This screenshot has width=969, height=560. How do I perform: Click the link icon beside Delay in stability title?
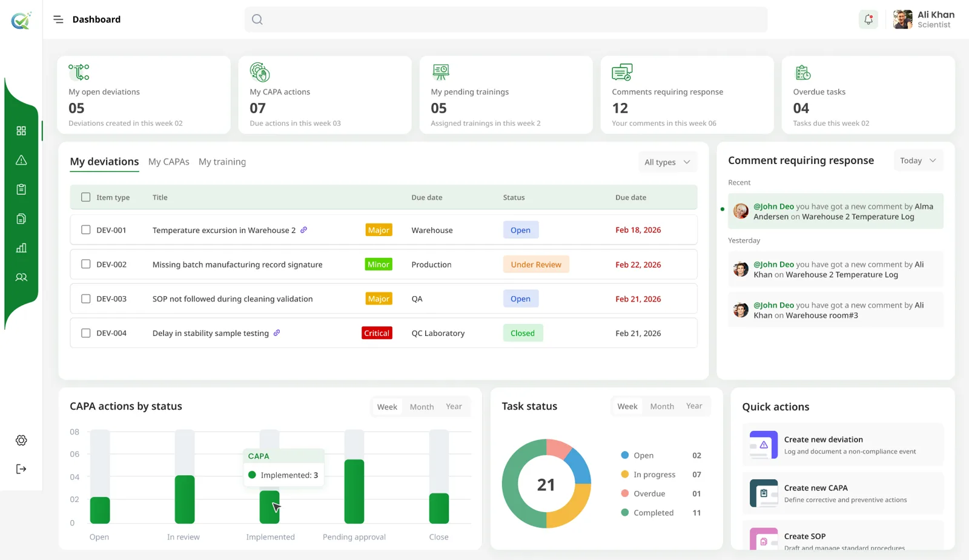277,333
